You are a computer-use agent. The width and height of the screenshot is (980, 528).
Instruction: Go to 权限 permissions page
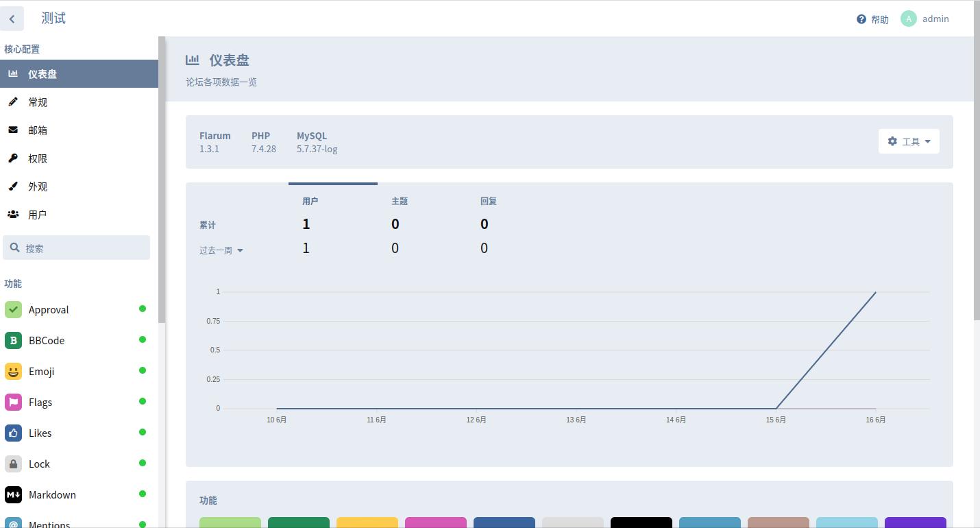[x=38, y=158]
